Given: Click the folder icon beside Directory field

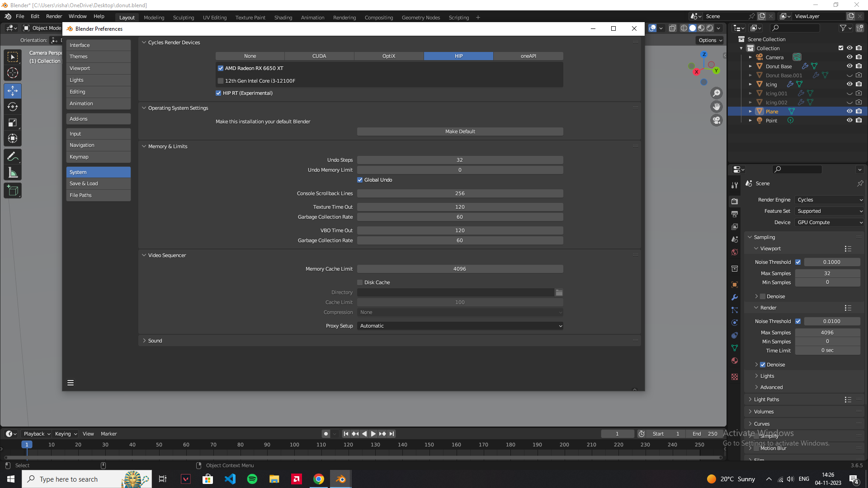Looking at the screenshot, I should [559, 292].
